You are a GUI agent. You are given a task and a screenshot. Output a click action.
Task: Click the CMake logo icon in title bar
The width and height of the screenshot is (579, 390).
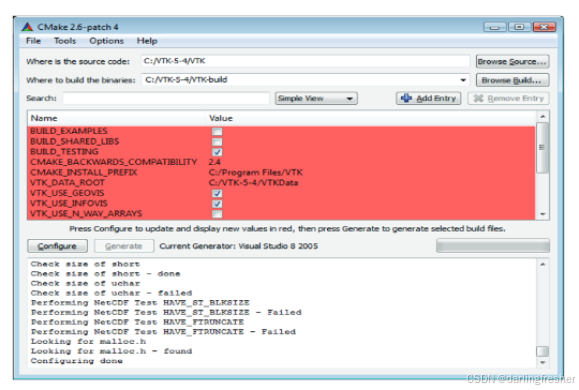[27, 27]
